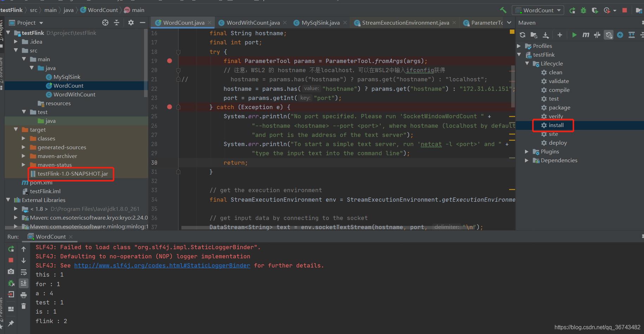Expand Maven Dependencies node
644x334 pixels.
527,160
